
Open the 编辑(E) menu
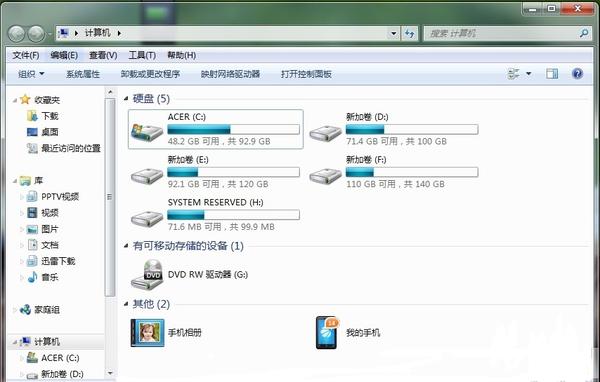click(x=64, y=56)
